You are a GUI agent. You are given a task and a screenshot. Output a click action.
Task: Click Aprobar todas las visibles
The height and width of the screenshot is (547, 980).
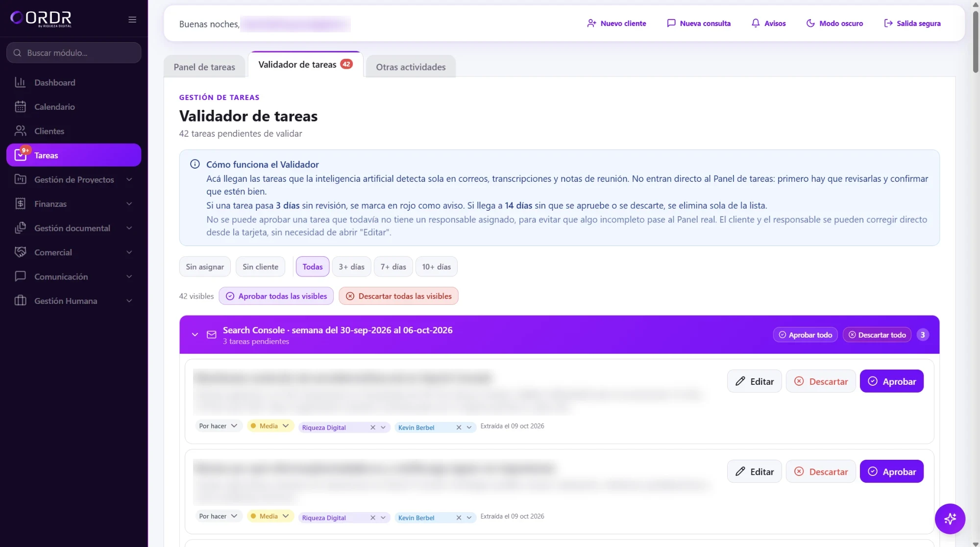tap(276, 296)
